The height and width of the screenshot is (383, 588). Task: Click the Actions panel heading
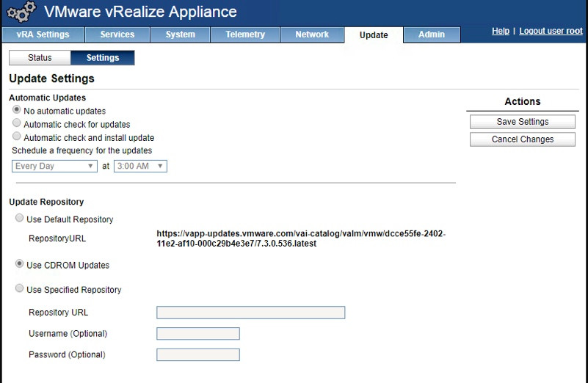523,101
